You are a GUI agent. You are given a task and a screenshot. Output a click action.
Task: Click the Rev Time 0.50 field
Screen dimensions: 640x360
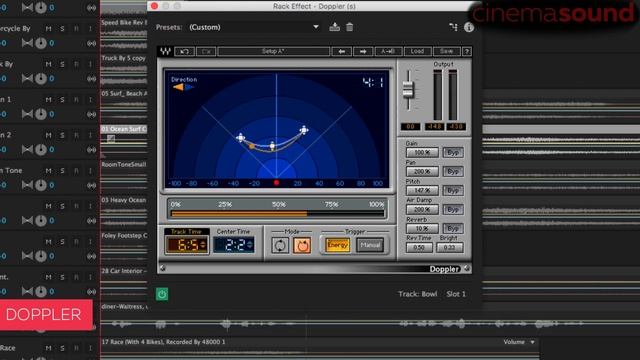pos(419,247)
